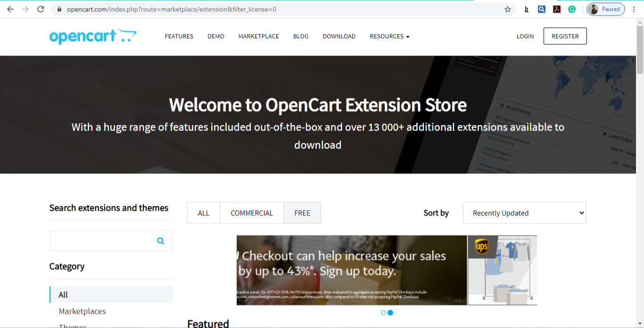
Task: Select the Marketplaces category
Action: pyautogui.click(x=83, y=312)
